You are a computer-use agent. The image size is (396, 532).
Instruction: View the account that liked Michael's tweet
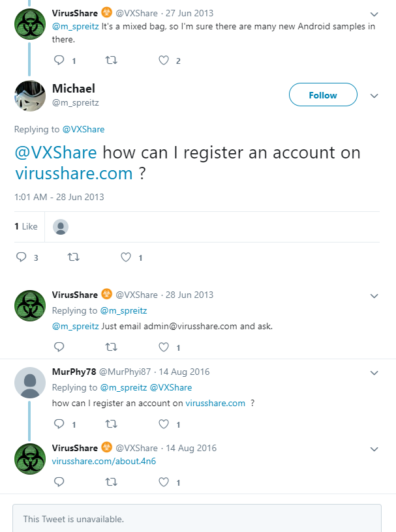point(60,226)
